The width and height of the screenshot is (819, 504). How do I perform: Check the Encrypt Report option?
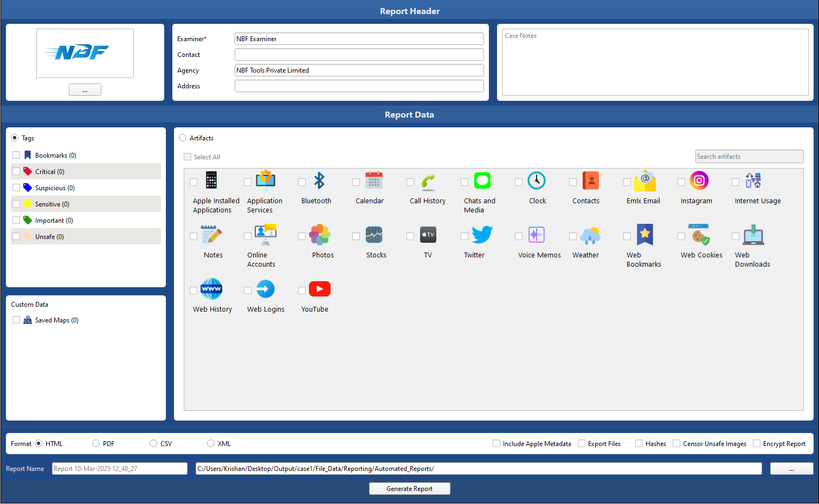[x=756, y=443]
